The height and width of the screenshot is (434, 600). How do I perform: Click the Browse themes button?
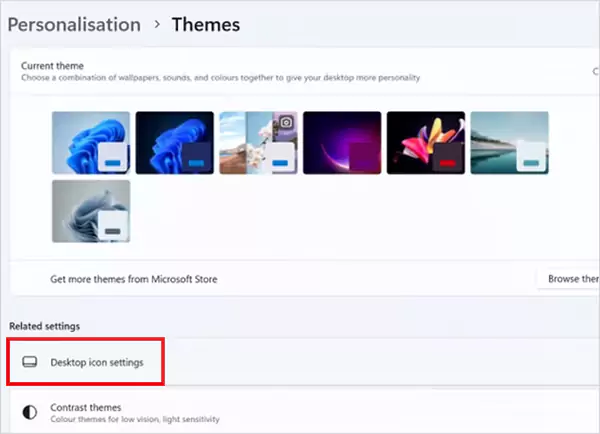tap(569, 279)
